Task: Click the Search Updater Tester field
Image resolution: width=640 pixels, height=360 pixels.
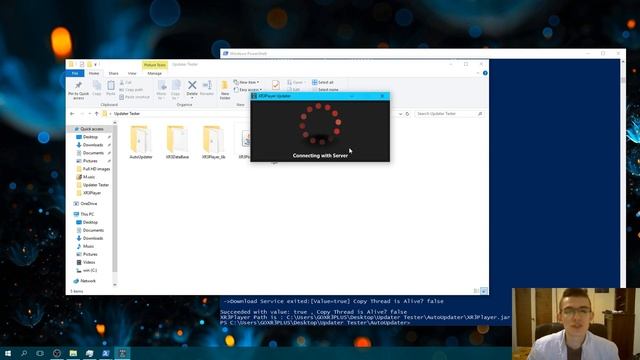Action: point(449,114)
